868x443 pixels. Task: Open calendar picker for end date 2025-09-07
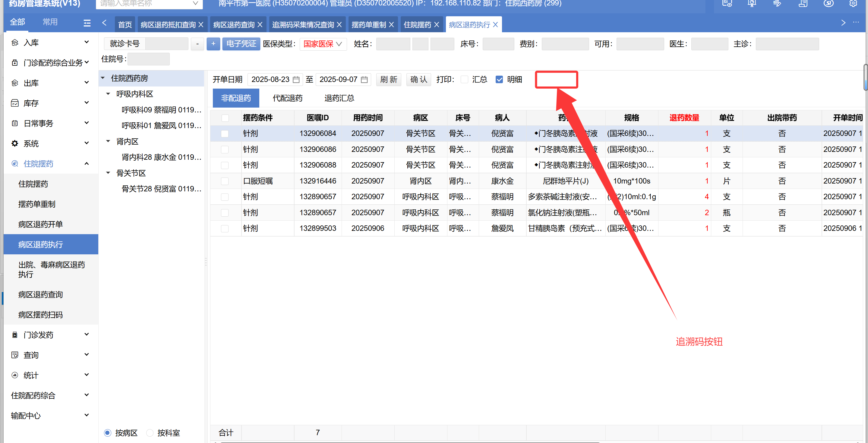click(364, 80)
